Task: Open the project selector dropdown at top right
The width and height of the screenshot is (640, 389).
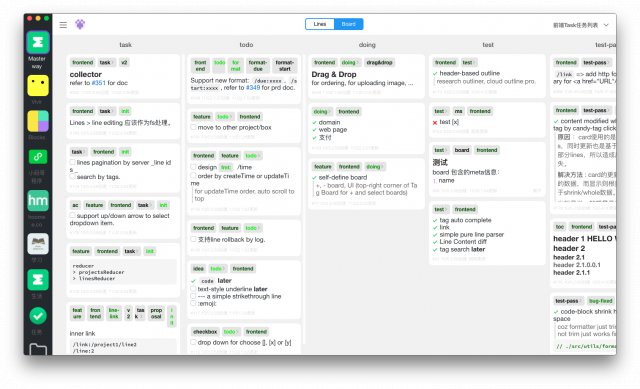Action: coord(580,25)
